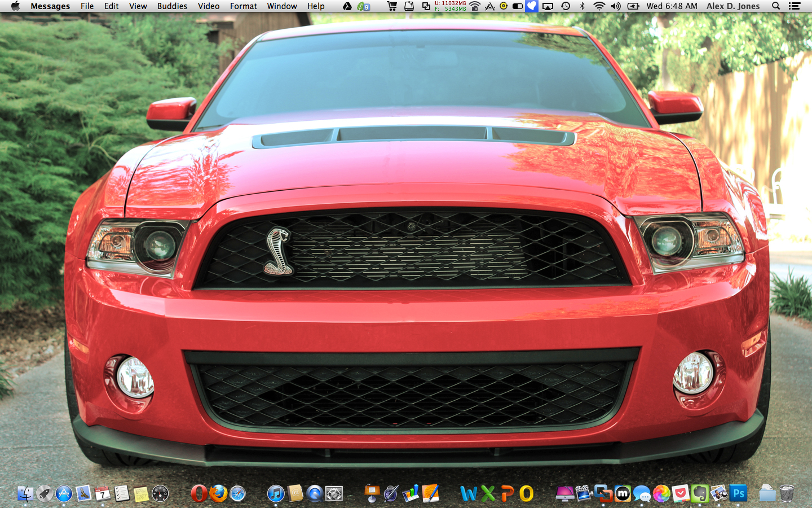The width and height of the screenshot is (812, 508).
Task: Open the battery status menu
Action: [633, 6]
